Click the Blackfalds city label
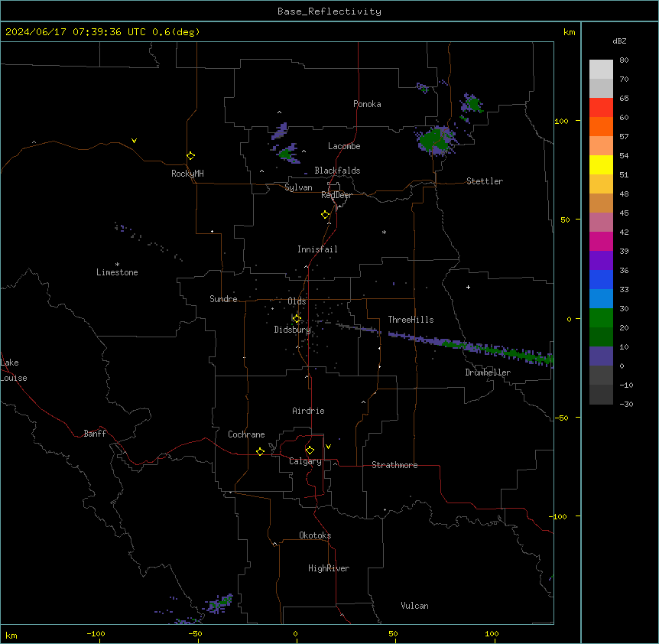 pos(337,171)
